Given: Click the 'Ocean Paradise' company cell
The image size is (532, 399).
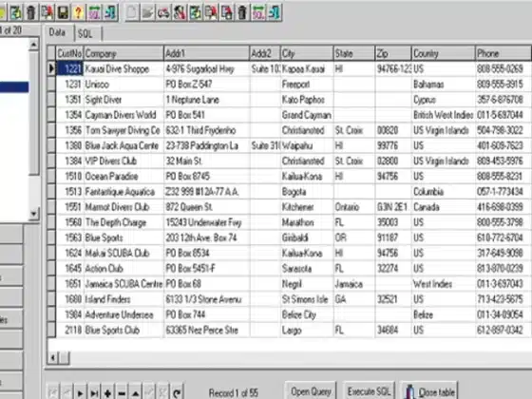Looking at the screenshot, I should click(123, 177).
